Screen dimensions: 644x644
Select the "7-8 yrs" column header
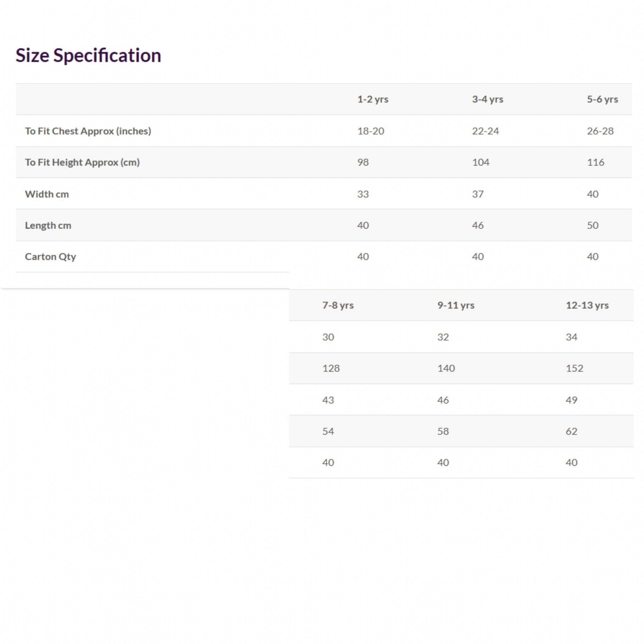pyautogui.click(x=338, y=305)
